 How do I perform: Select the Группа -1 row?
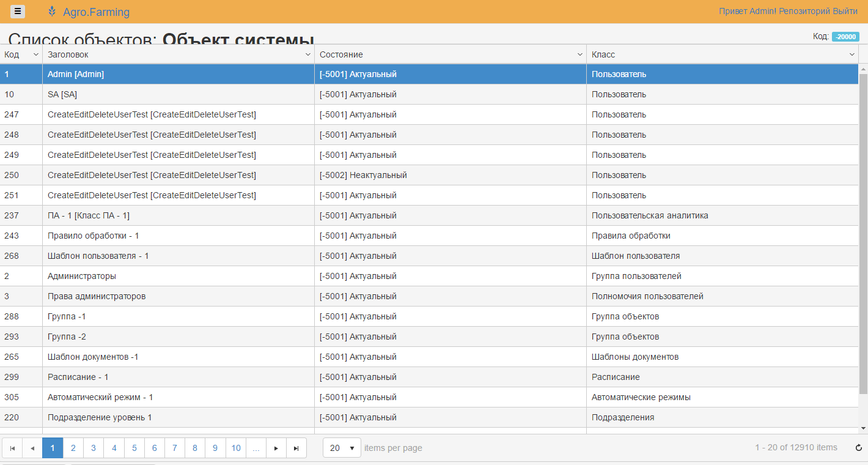point(429,316)
